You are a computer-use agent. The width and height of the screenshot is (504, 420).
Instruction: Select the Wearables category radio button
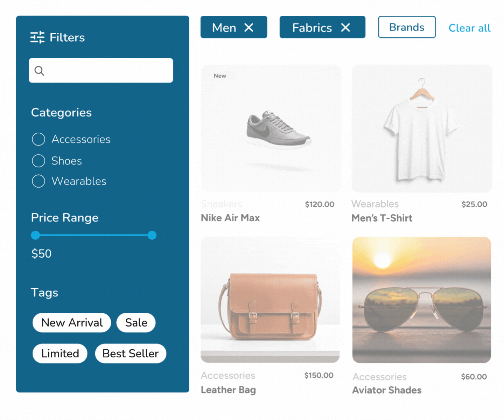[38, 181]
